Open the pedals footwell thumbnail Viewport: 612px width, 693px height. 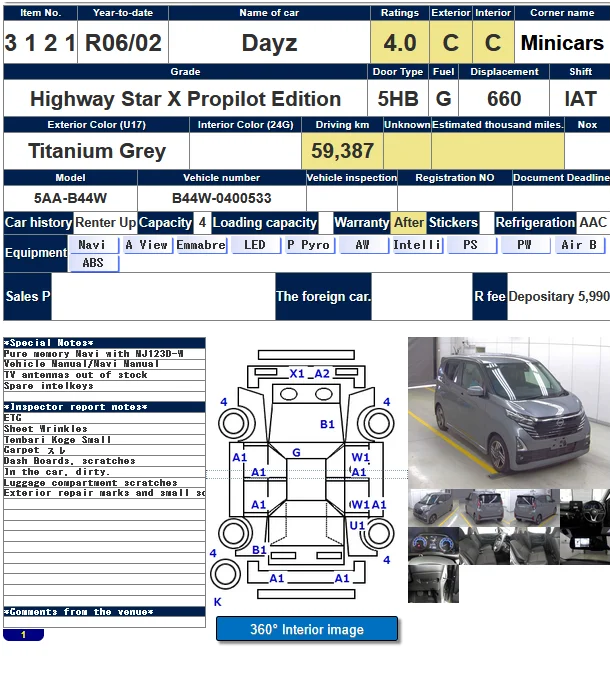tap(433, 584)
